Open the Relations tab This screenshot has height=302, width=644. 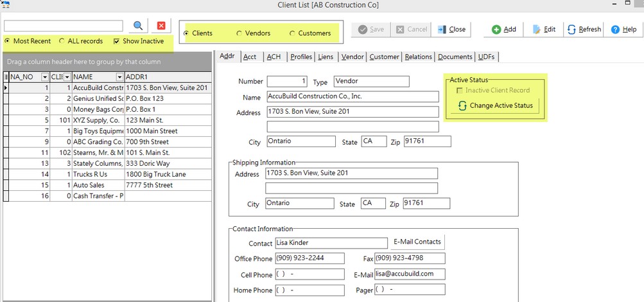(x=418, y=57)
